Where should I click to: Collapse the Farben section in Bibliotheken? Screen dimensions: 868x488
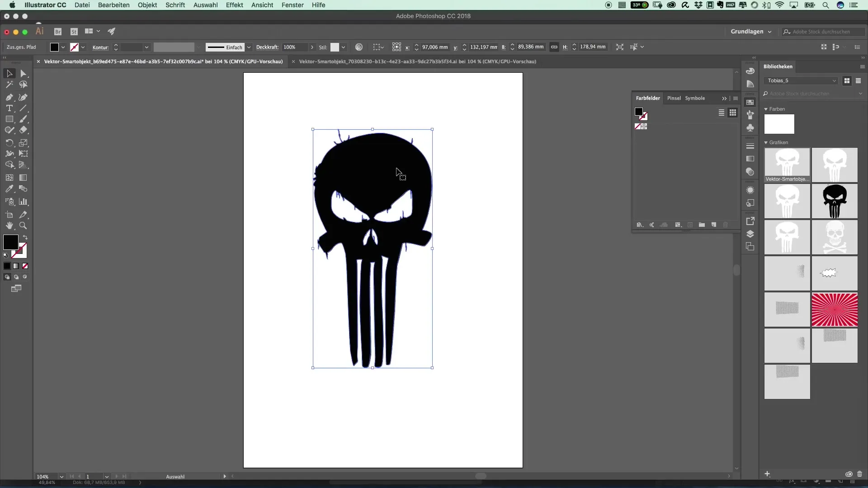pyautogui.click(x=766, y=109)
